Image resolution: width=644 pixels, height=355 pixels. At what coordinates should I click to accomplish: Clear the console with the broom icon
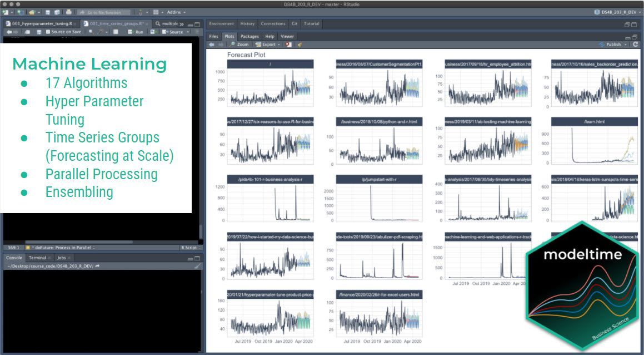coord(198,266)
